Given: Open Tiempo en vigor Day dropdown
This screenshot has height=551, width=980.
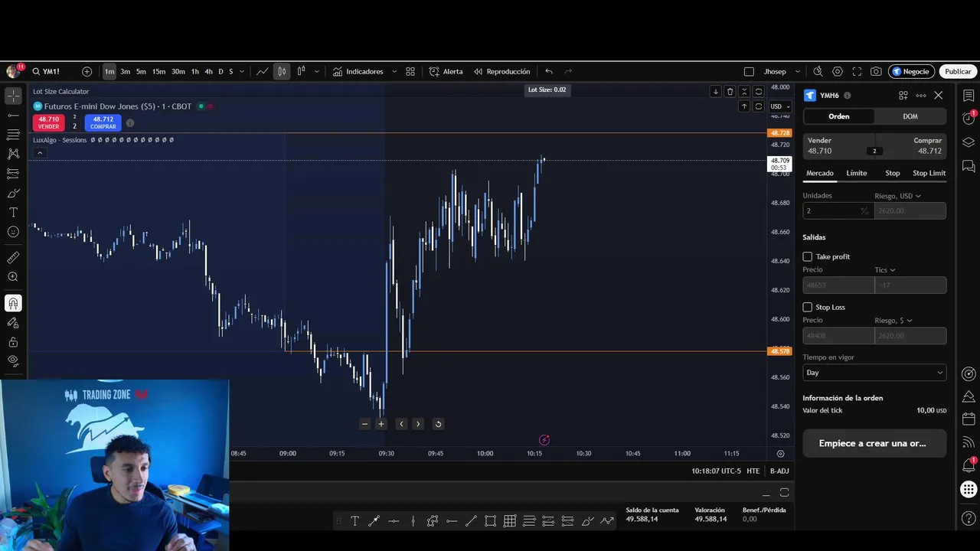Looking at the screenshot, I should (x=874, y=373).
